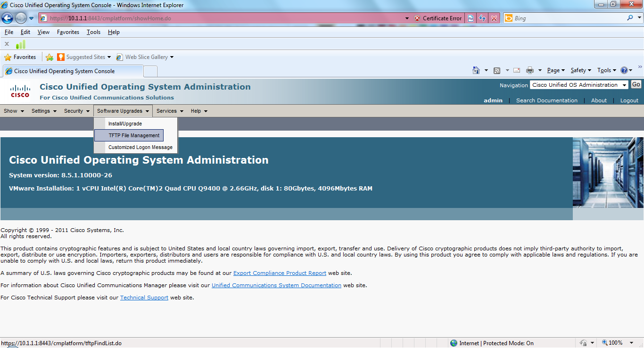Open the Safety command menu

coord(581,70)
